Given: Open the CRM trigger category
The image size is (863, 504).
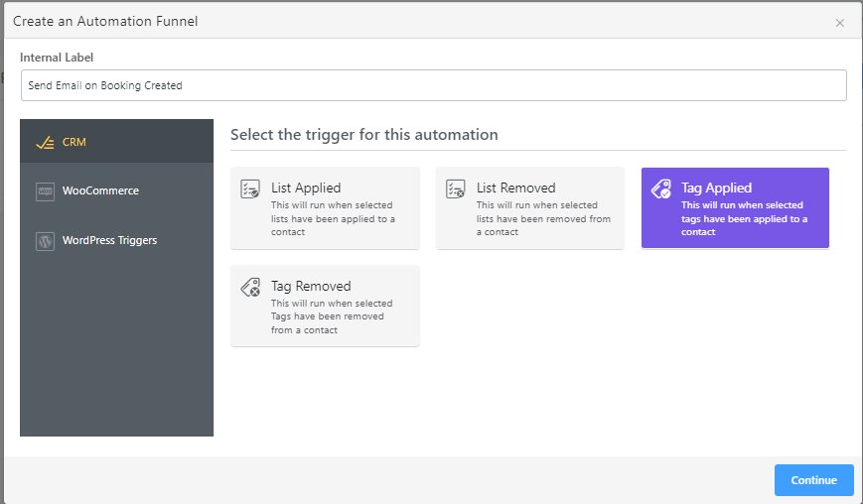Looking at the screenshot, I should (x=116, y=142).
